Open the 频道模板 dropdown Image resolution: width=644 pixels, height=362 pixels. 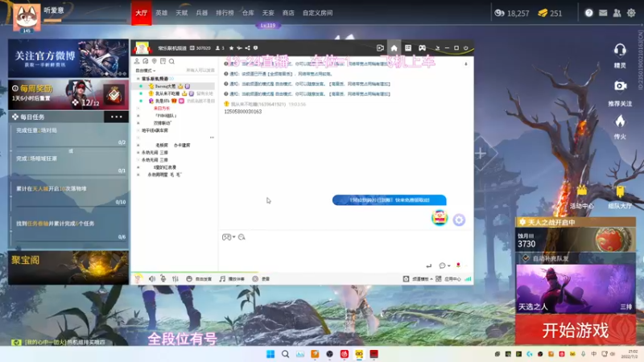[x=418, y=278]
